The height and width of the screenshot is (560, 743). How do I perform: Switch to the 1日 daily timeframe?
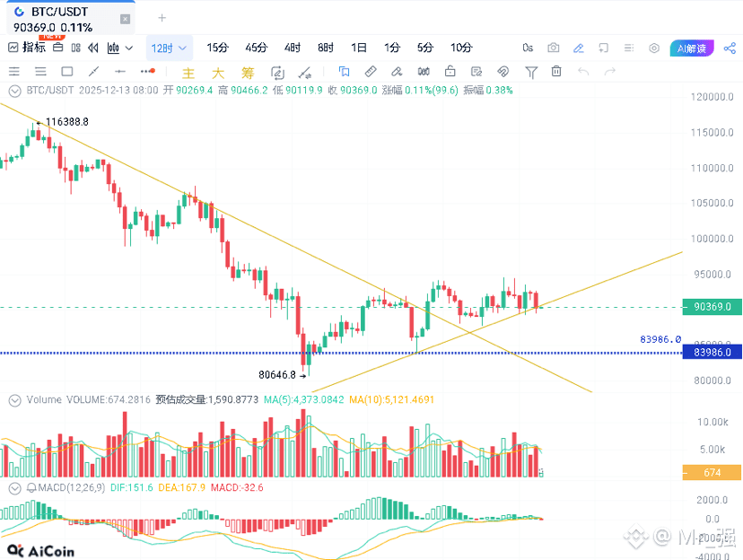pyautogui.click(x=359, y=48)
